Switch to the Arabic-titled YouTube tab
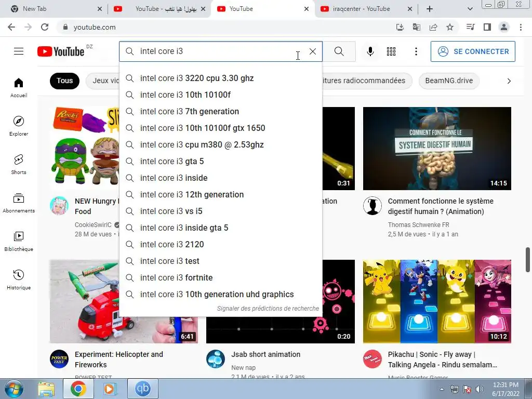The width and height of the screenshot is (532, 399). point(159,9)
